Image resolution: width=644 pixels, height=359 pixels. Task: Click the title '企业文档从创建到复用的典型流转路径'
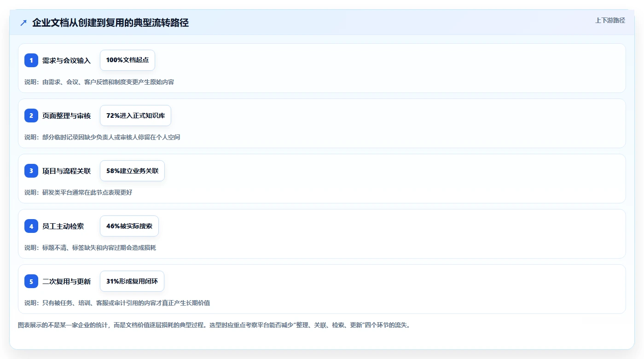tap(110, 23)
